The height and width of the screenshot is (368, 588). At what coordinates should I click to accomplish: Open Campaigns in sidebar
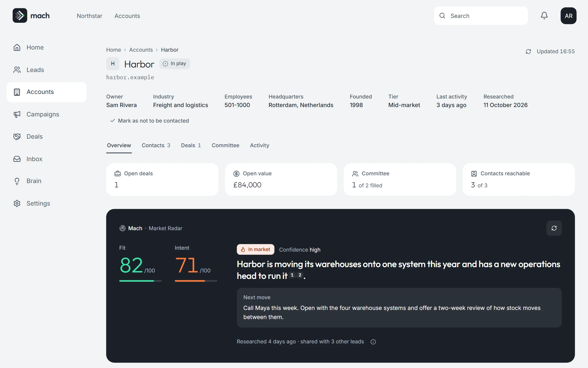47,114
